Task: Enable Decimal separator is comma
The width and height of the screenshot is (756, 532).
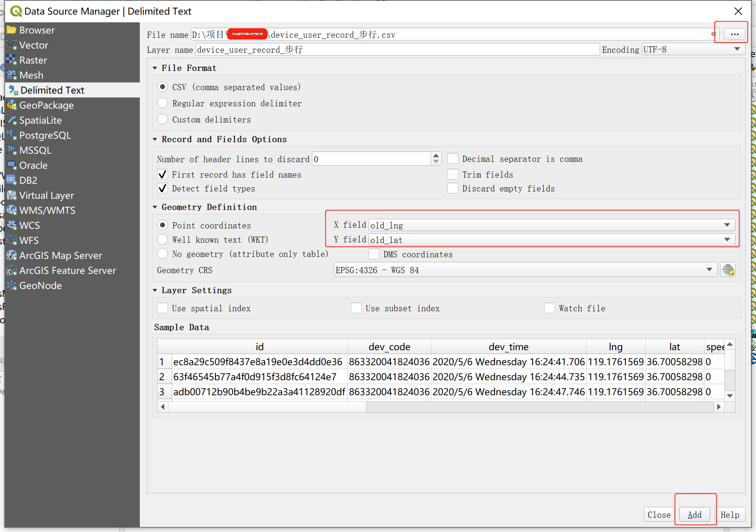Action: tap(453, 158)
